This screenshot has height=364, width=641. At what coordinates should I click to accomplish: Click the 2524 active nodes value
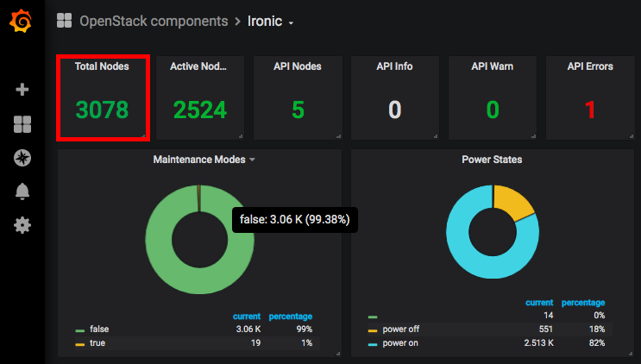(200, 110)
